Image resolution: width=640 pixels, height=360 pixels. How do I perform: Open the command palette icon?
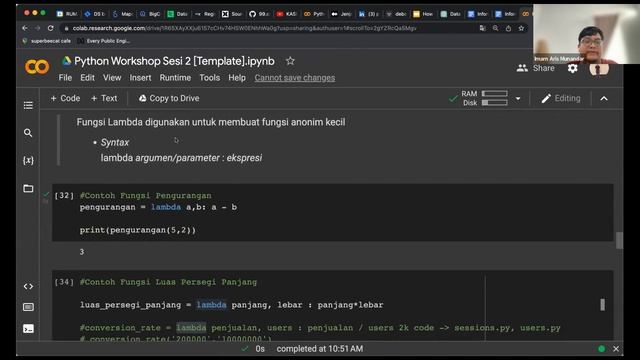[x=28, y=307]
